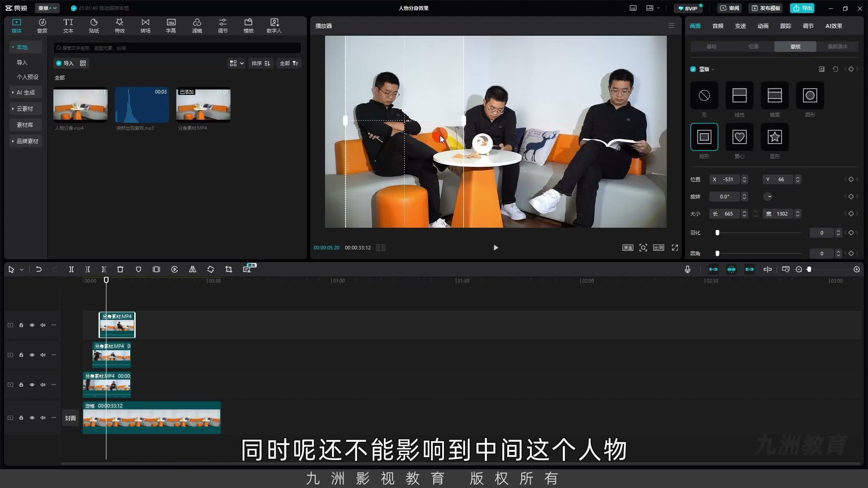The image size is (868, 488).
Task: Click the 封面 cover button
Action: tap(71, 418)
